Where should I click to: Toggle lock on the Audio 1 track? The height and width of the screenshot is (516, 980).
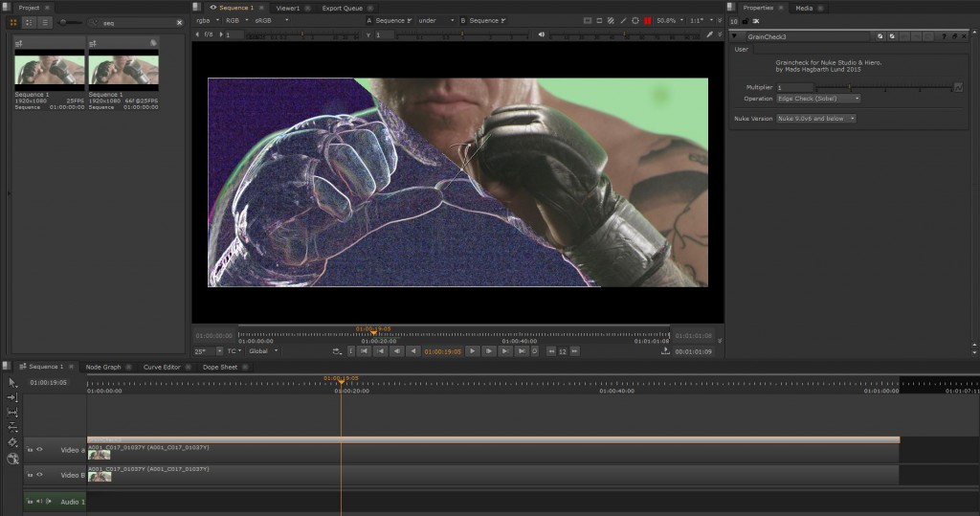click(x=31, y=502)
